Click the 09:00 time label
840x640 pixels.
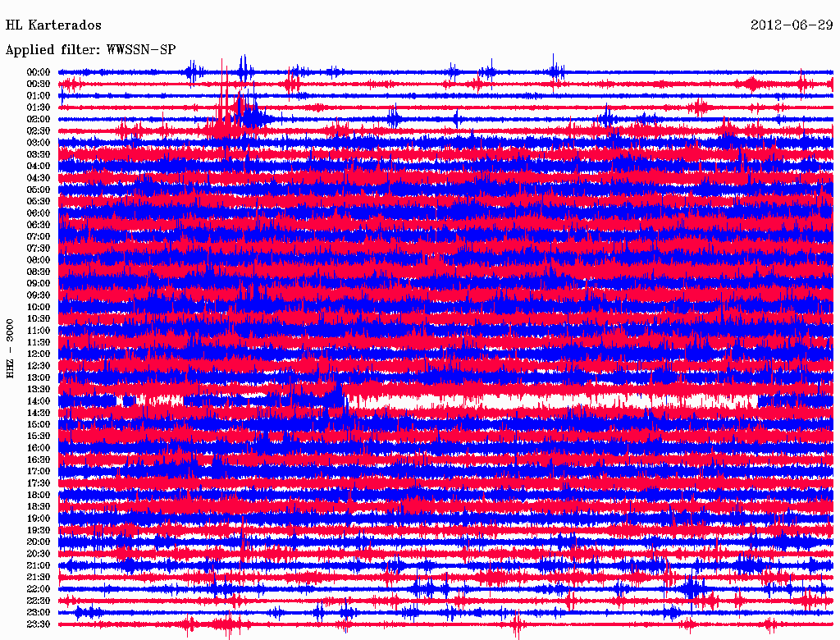[39, 284]
